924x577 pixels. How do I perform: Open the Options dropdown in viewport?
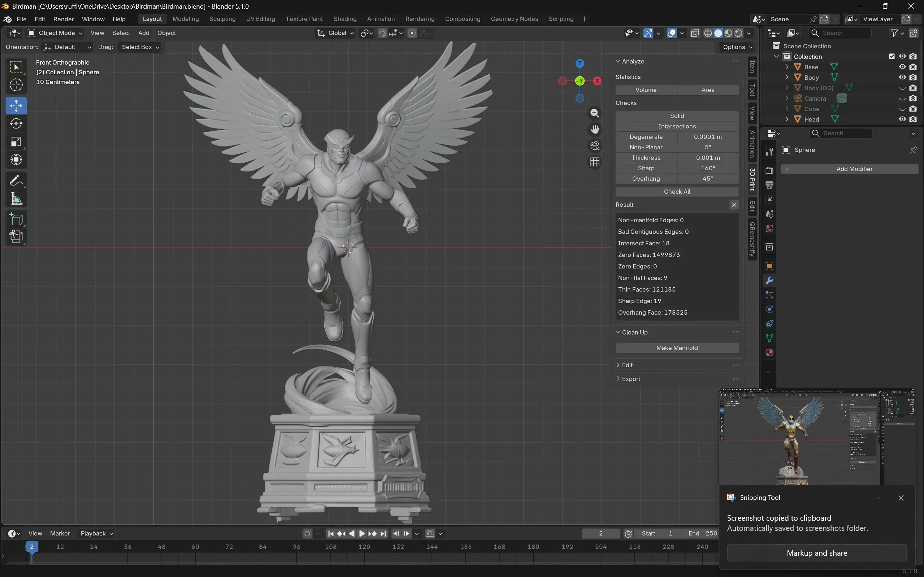(738, 47)
